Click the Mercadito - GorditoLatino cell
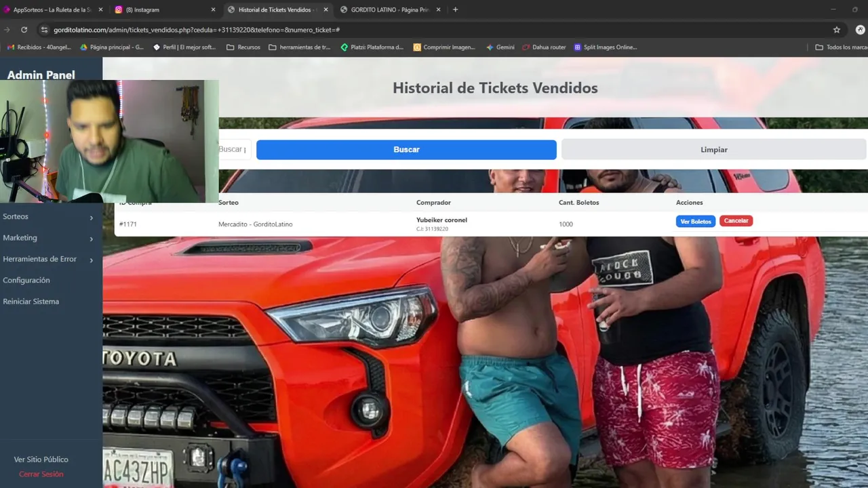This screenshot has height=488, width=868. pos(256,224)
